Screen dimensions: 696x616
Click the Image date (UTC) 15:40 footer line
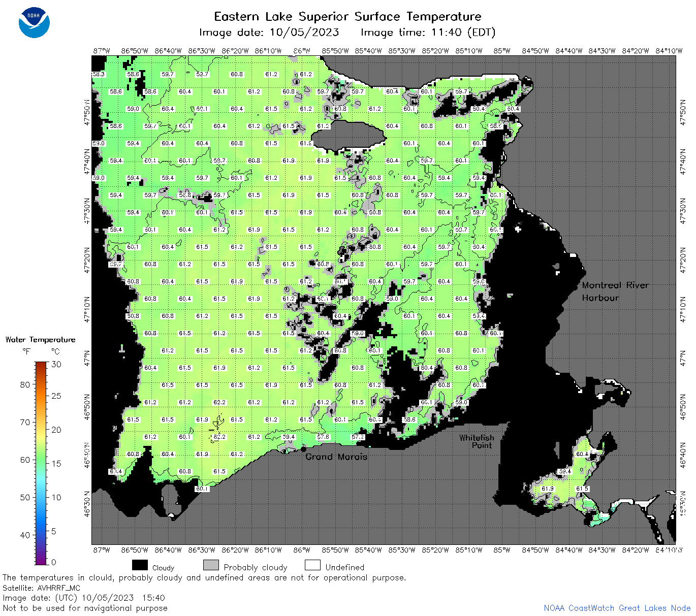tap(84, 598)
